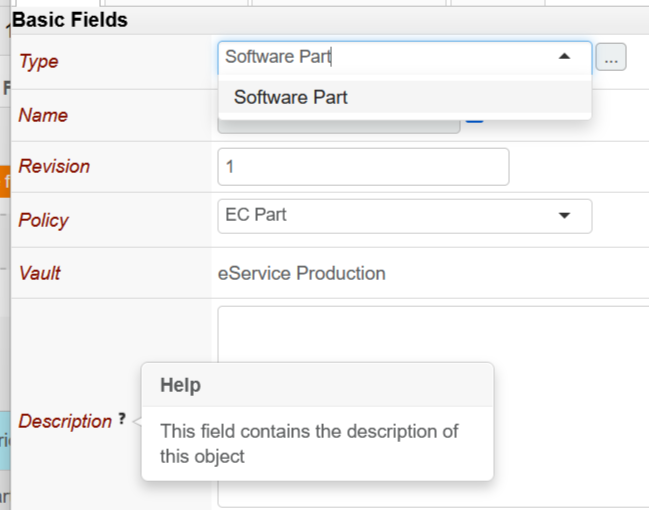Click inside the Type text field
This screenshot has width=649, height=510.
click(380, 57)
